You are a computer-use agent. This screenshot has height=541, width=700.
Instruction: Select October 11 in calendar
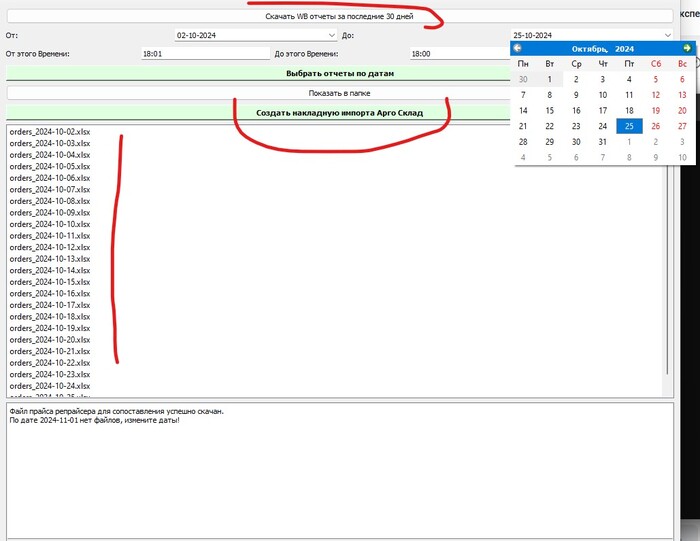coord(629,95)
